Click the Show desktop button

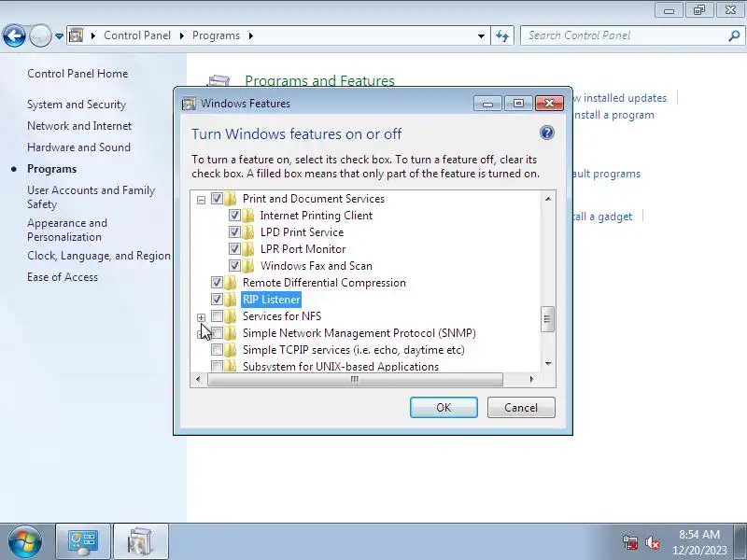click(742, 542)
